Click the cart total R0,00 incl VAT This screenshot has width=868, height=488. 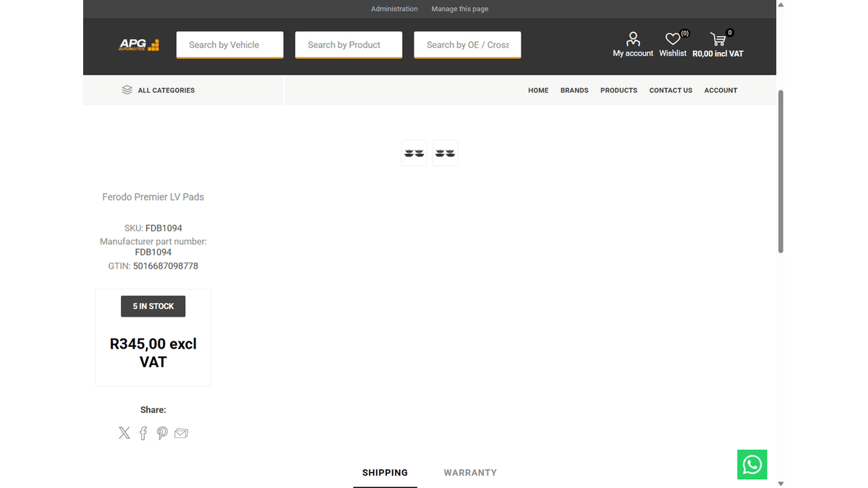718,53
